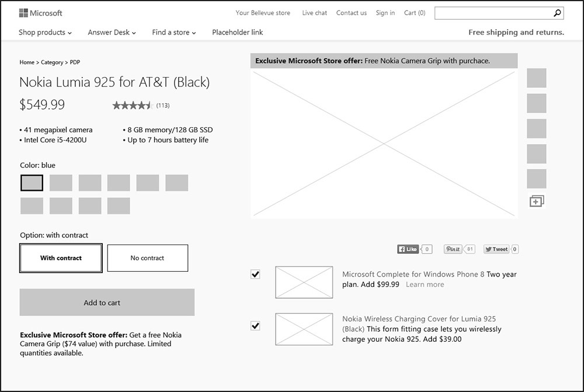Click the Tweet button

(x=496, y=249)
